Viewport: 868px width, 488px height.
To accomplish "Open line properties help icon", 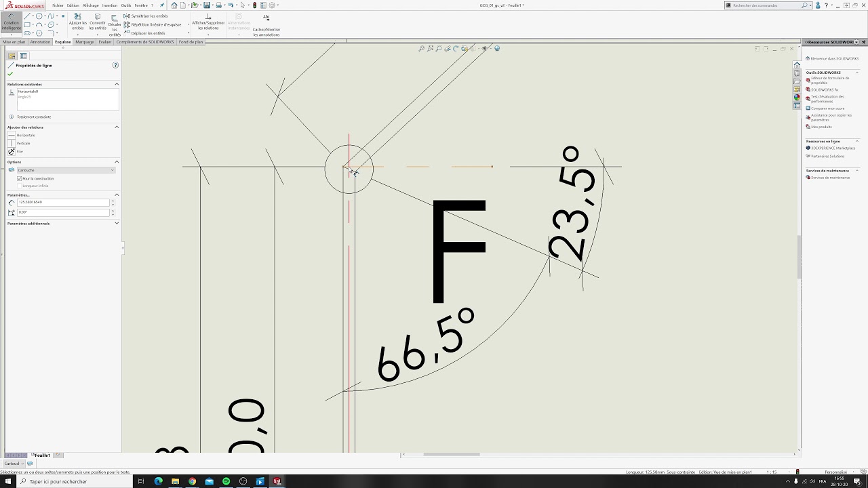I will click(115, 65).
